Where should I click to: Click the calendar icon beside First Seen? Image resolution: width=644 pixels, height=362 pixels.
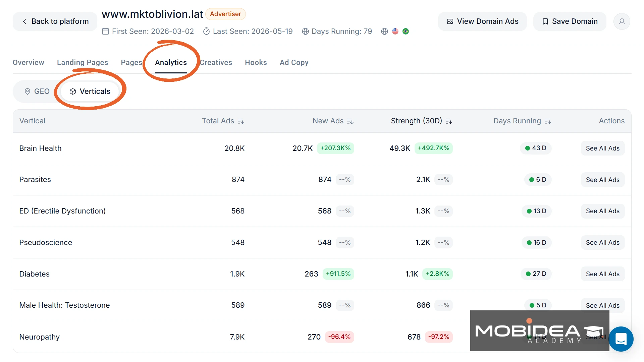[x=105, y=31]
